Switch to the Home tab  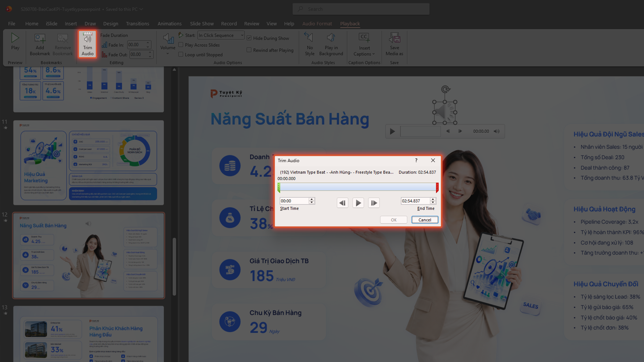[32, 24]
